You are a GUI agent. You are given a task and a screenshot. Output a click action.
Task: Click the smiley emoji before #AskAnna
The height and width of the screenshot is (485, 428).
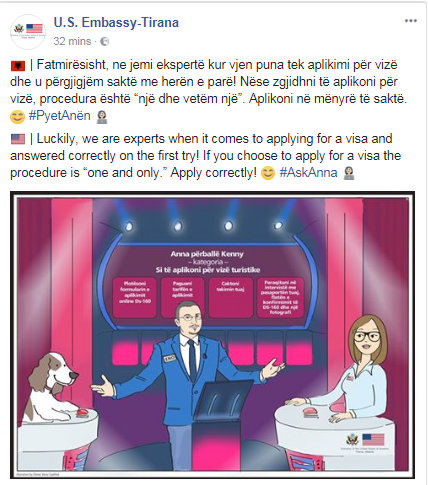(268, 173)
